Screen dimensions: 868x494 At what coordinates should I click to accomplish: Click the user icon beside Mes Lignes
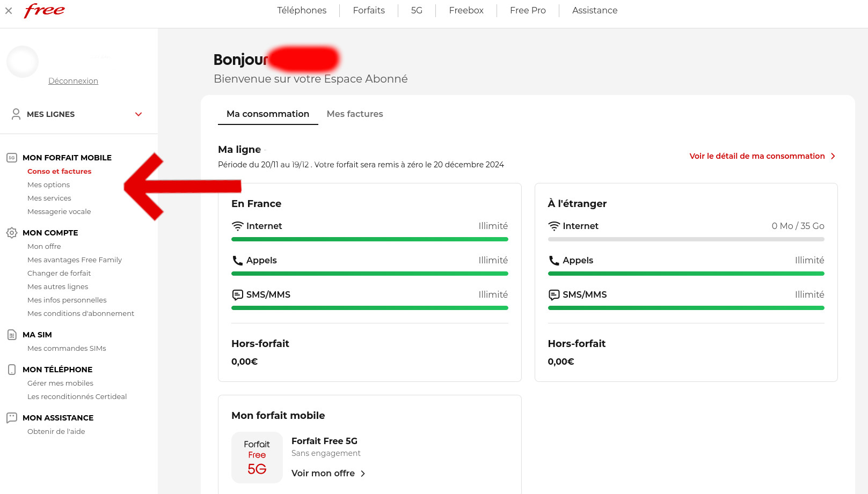[16, 114]
